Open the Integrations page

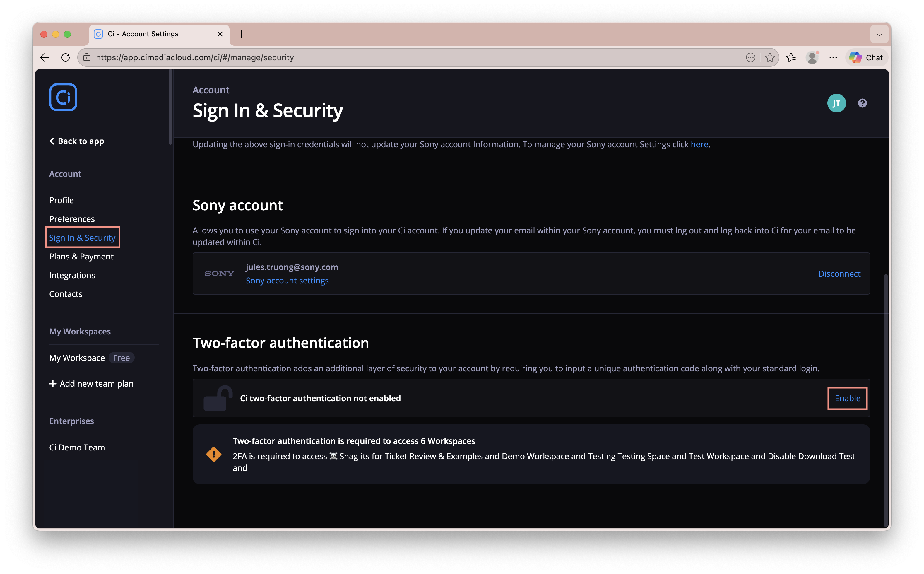point(72,275)
